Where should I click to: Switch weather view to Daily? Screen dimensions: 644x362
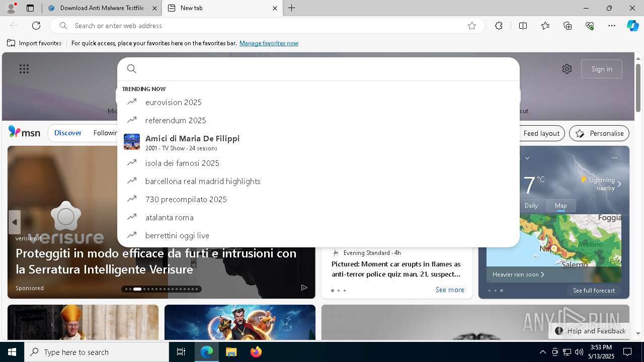pos(531,205)
